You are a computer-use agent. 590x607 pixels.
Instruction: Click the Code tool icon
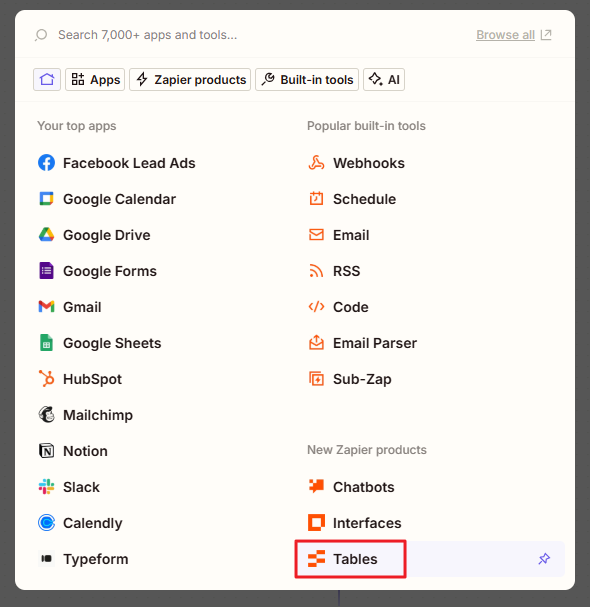tap(316, 307)
